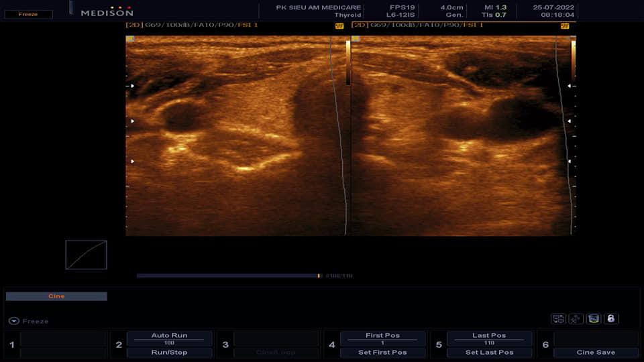The width and height of the screenshot is (644, 362).
Task: Select the left thyroid ultrasound image
Action: click(x=237, y=135)
